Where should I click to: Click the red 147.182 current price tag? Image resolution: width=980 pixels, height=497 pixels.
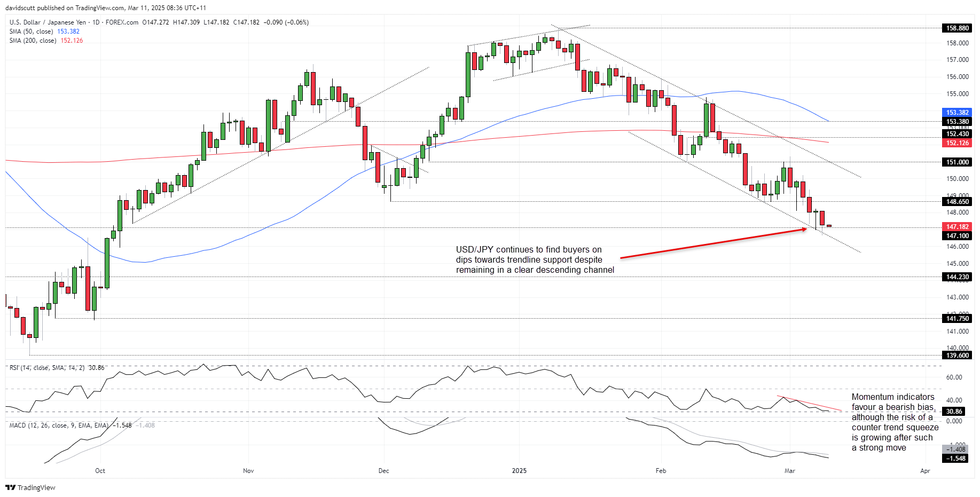957,227
